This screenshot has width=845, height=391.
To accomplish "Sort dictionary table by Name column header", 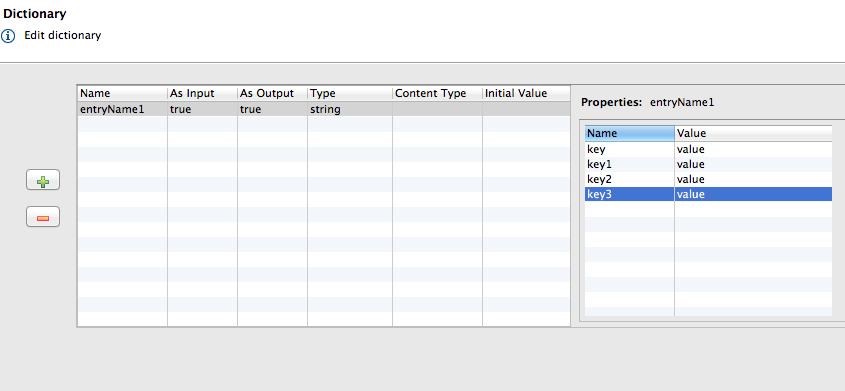I will tap(122, 93).
